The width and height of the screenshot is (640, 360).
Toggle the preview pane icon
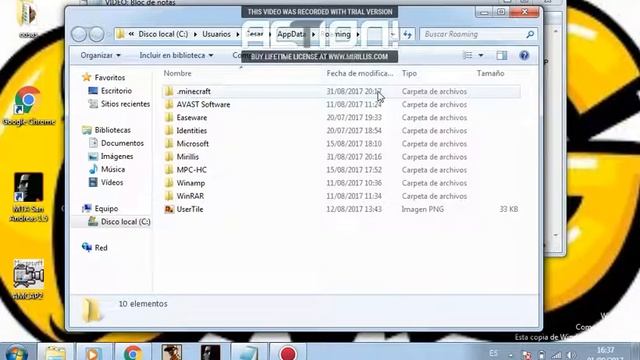click(502, 55)
